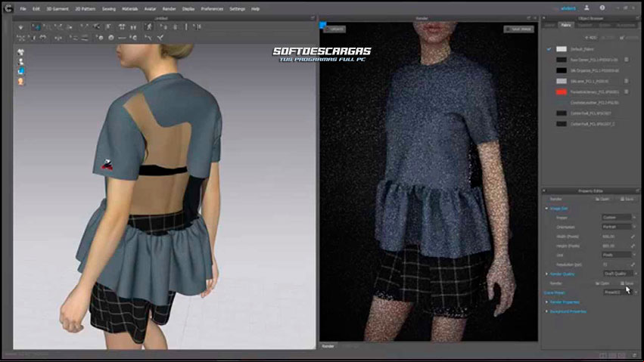
Task: Click the horizontal line tool in second toolbar row
Action: coord(122,38)
